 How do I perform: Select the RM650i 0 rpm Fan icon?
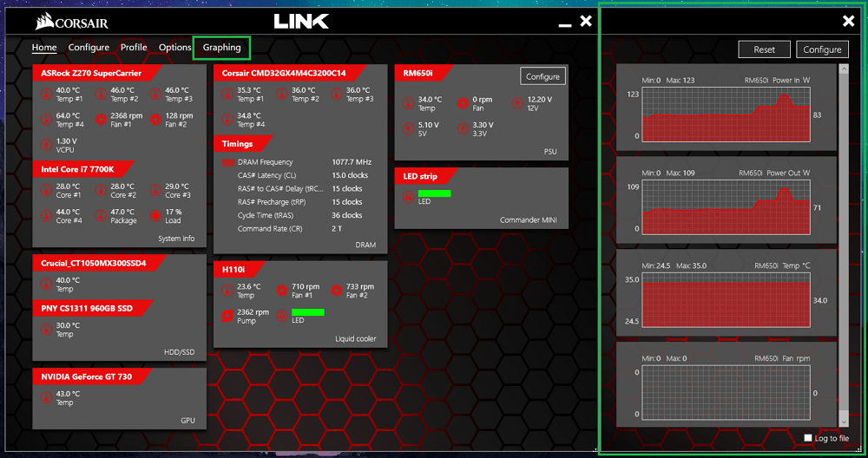(463, 103)
